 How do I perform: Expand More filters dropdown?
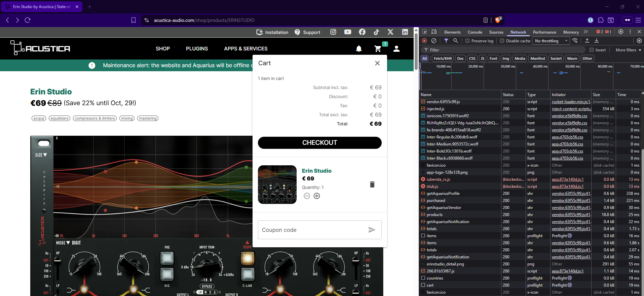click(628, 50)
